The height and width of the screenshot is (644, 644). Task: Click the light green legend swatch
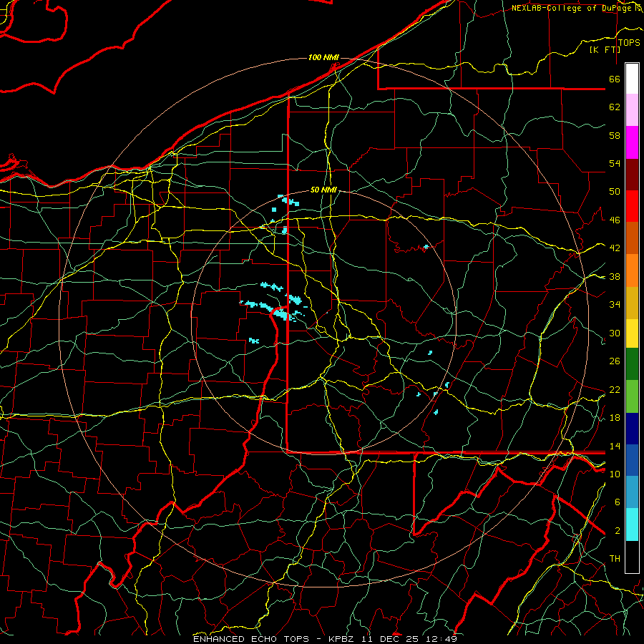pyautogui.click(x=632, y=396)
